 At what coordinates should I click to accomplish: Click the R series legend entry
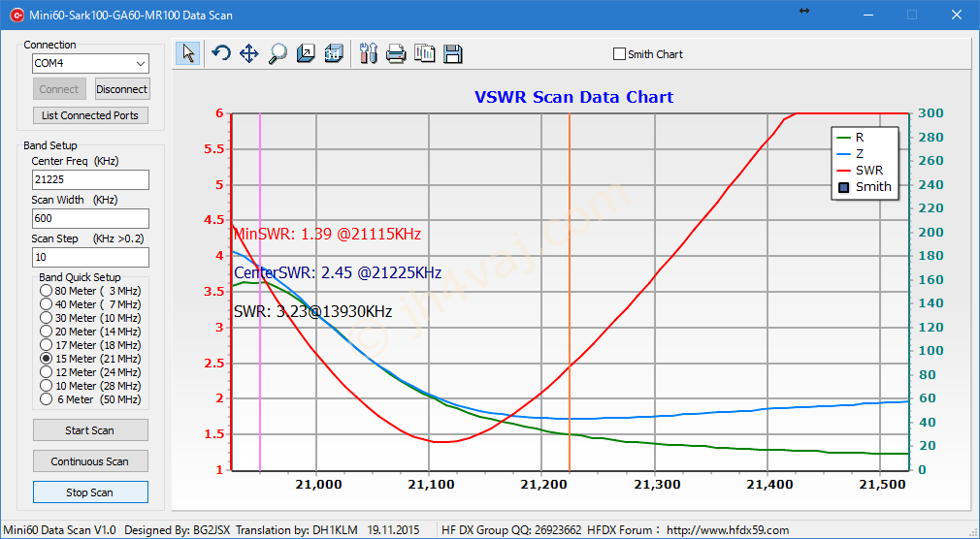point(851,138)
